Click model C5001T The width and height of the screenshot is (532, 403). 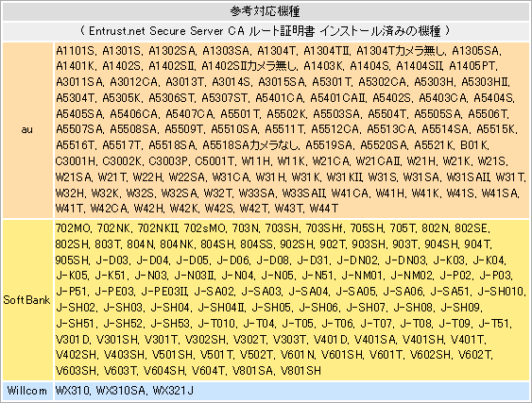[x=215, y=161]
